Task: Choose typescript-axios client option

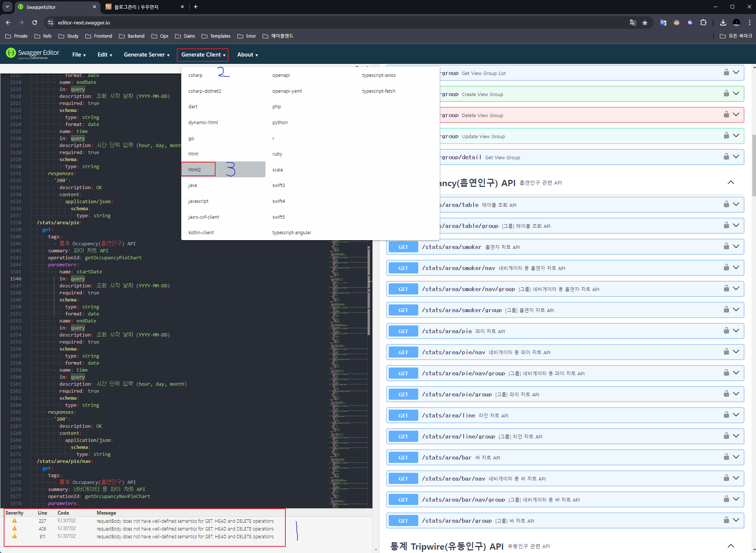Action: (x=379, y=75)
